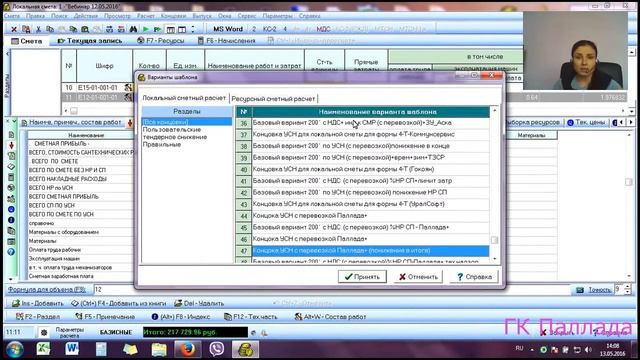Screen dimensions: 640x360
Task: Open the Справка menu
Action: pyautogui.click(x=309, y=16)
